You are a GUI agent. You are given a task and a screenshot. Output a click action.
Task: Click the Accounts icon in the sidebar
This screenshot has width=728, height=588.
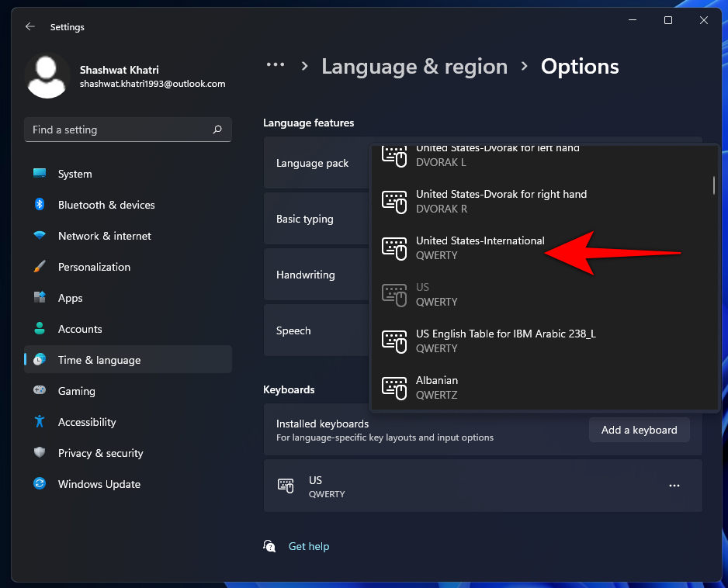click(x=40, y=329)
